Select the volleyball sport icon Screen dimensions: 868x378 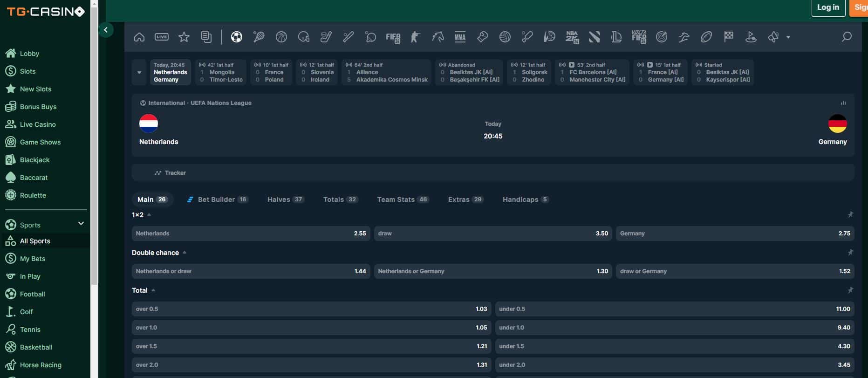505,37
